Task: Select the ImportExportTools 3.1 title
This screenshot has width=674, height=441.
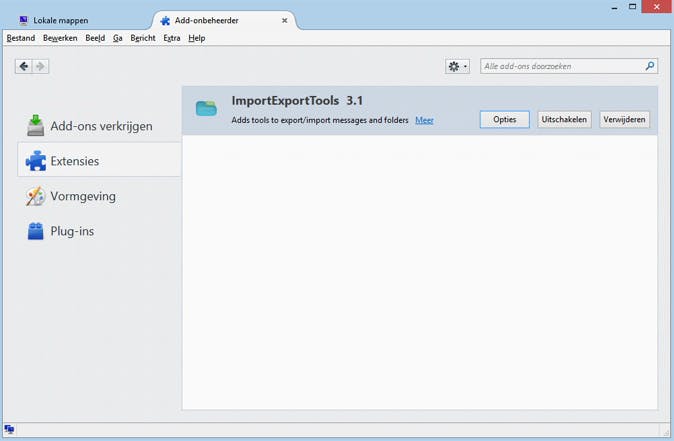Action: tap(297, 101)
